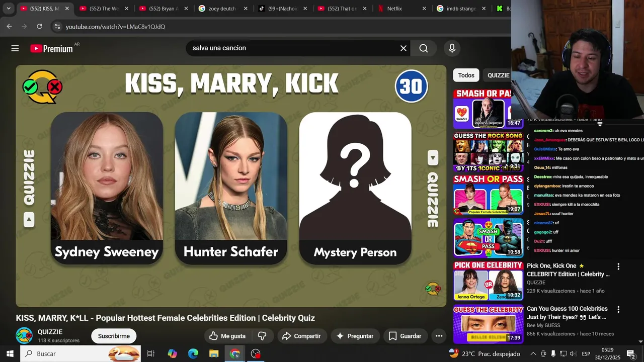The image size is (644, 362).
Task: Open the YouTube hamburger guide menu
Action: 15,48
